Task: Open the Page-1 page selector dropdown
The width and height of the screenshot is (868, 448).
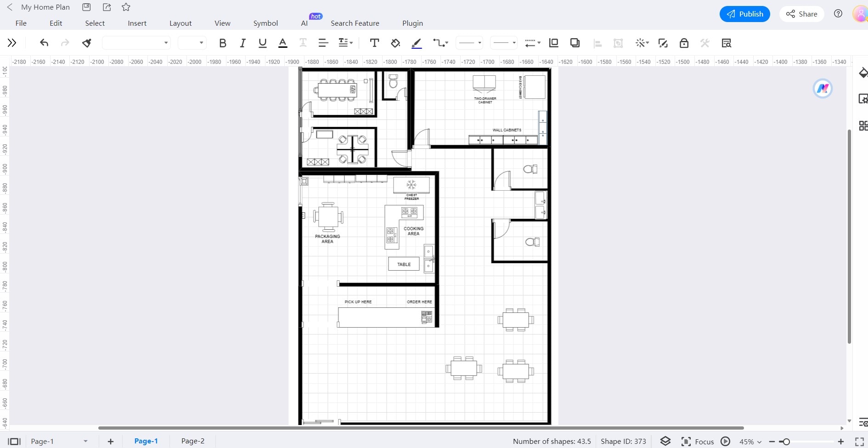Action: 59,441
